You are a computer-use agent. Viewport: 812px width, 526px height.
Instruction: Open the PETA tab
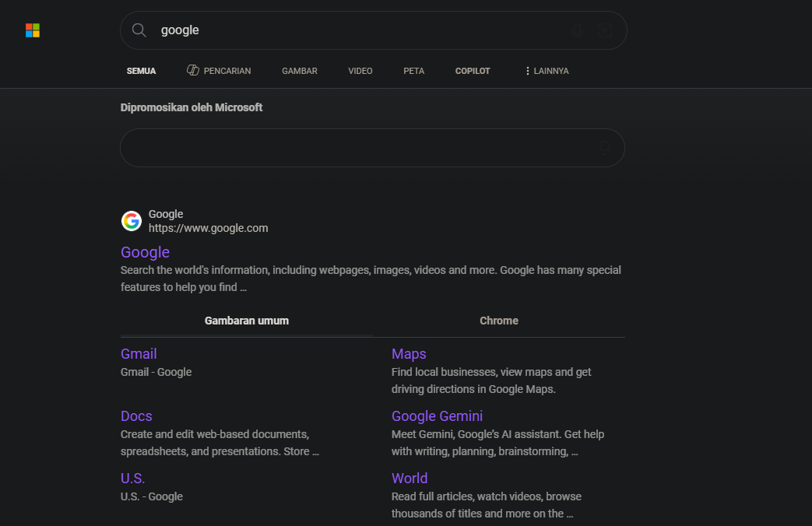point(413,71)
